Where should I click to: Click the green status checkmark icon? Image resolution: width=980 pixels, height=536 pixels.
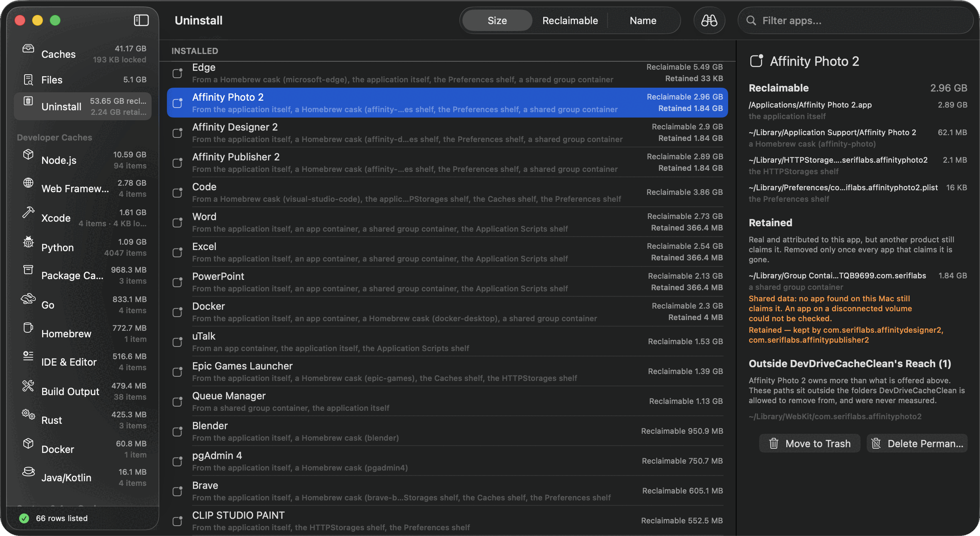coord(24,518)
